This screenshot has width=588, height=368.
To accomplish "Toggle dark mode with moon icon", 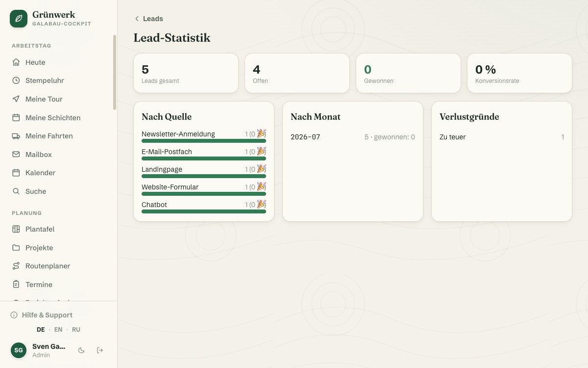I will (x=81, y=350).
